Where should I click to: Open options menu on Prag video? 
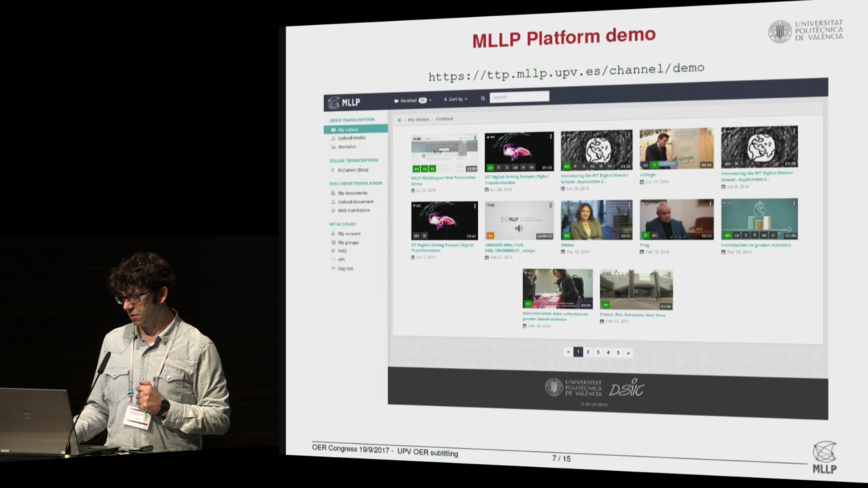[x=711, y=204]
